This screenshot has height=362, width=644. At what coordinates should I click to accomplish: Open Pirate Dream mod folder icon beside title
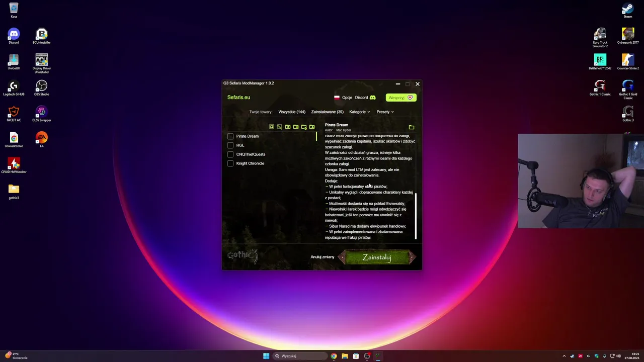[x=412, y=127]
